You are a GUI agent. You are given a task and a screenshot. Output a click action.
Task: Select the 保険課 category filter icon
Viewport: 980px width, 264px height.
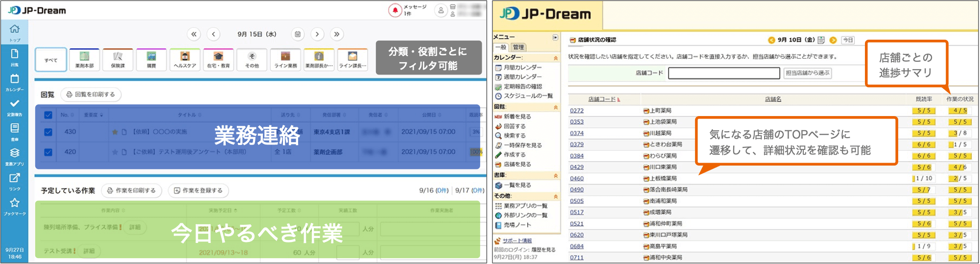[x=117, y=60]
